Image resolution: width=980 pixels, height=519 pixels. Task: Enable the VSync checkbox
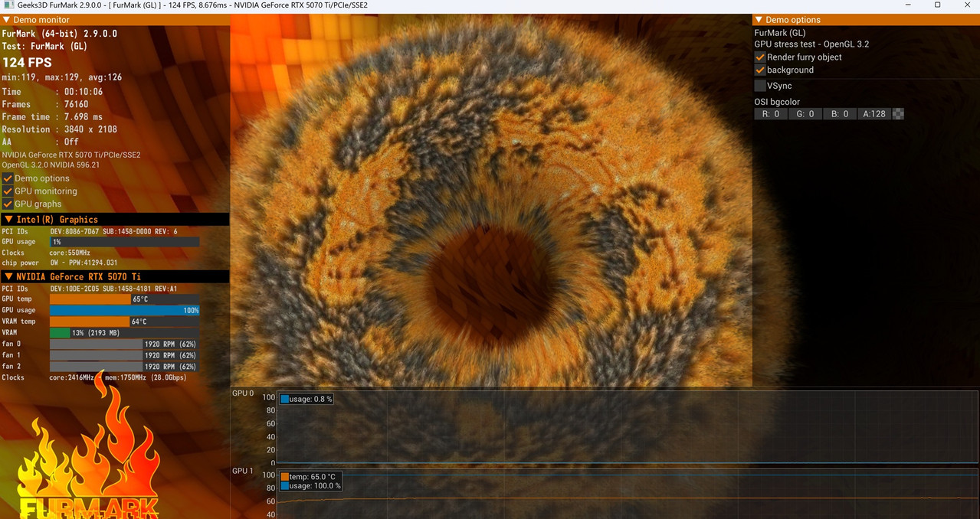pos(760,86)
